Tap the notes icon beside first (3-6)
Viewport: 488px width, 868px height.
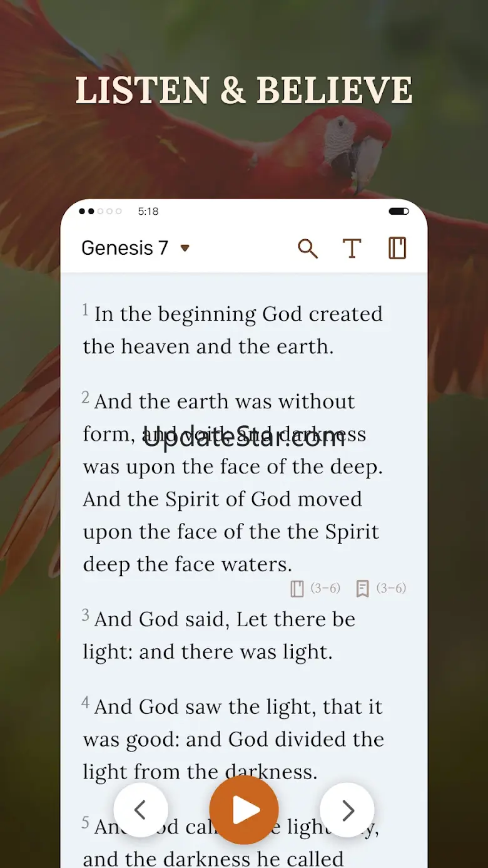[x=297, y=589]
